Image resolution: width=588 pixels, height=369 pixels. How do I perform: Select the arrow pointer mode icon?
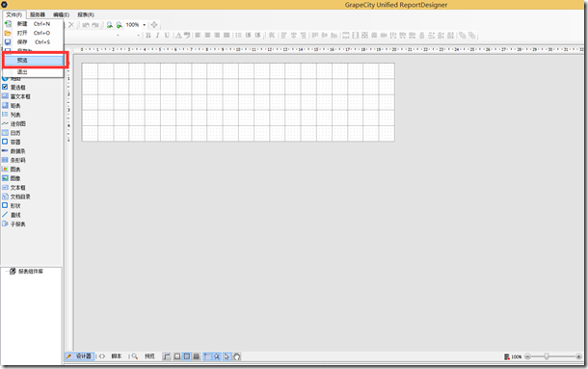point(227,356)
